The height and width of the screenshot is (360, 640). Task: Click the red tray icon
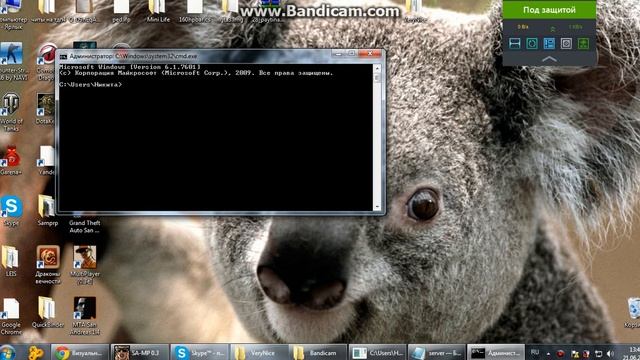coord(560,353)
